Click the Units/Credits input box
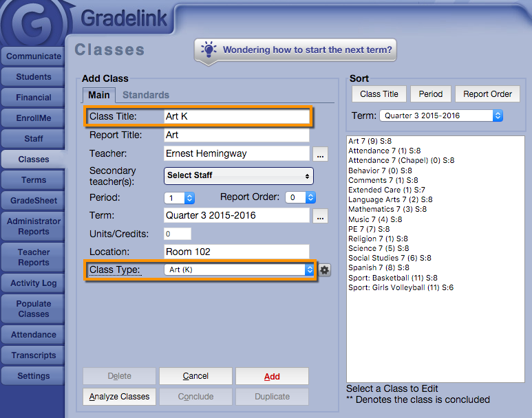Viewport: 532px width, 418px height. 178,234
